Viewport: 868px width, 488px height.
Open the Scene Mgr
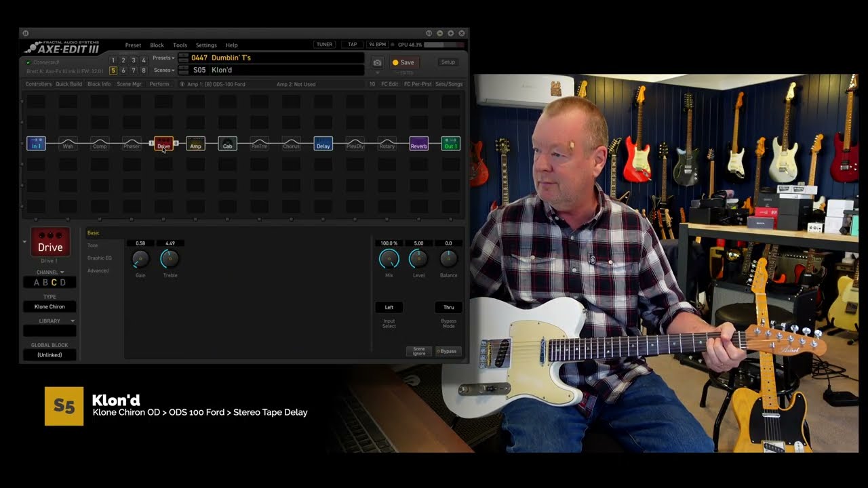(129, 84)
